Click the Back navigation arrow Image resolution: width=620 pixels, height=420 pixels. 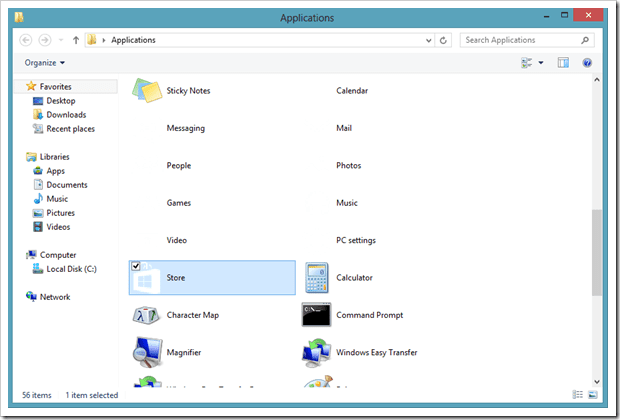click(26, 40)
